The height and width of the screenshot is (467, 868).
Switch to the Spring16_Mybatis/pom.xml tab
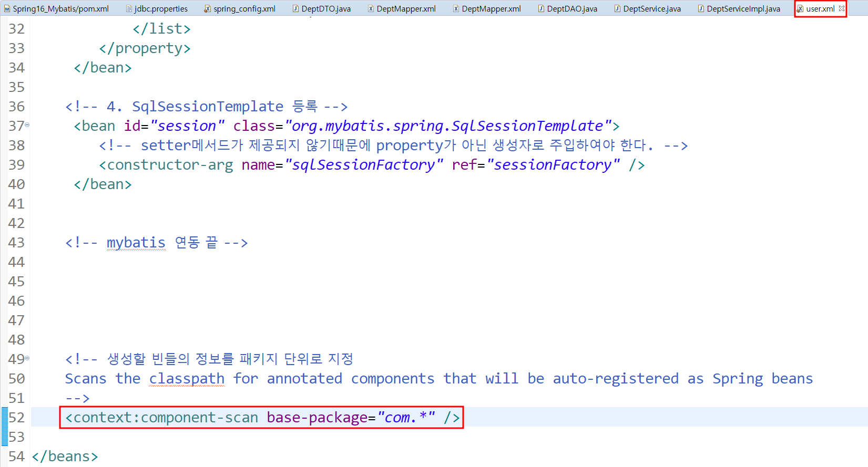tap(56, 8)
